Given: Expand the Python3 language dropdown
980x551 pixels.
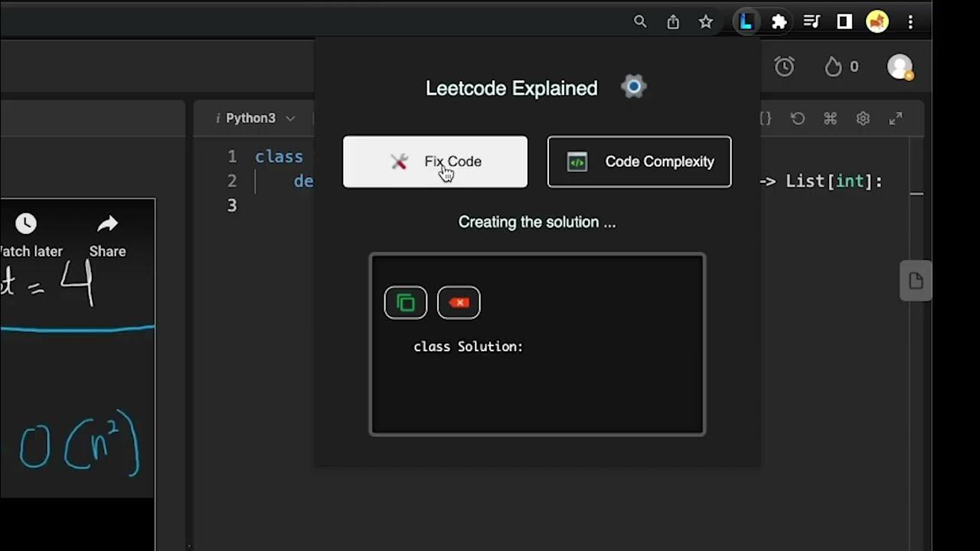Looking at the screenshot, I should coord(256,118).
